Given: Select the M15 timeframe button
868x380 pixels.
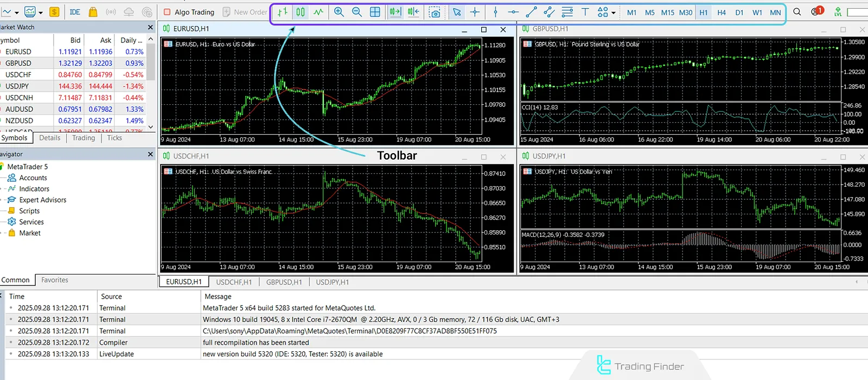Looking at the screenshot, I should point(667,12).
